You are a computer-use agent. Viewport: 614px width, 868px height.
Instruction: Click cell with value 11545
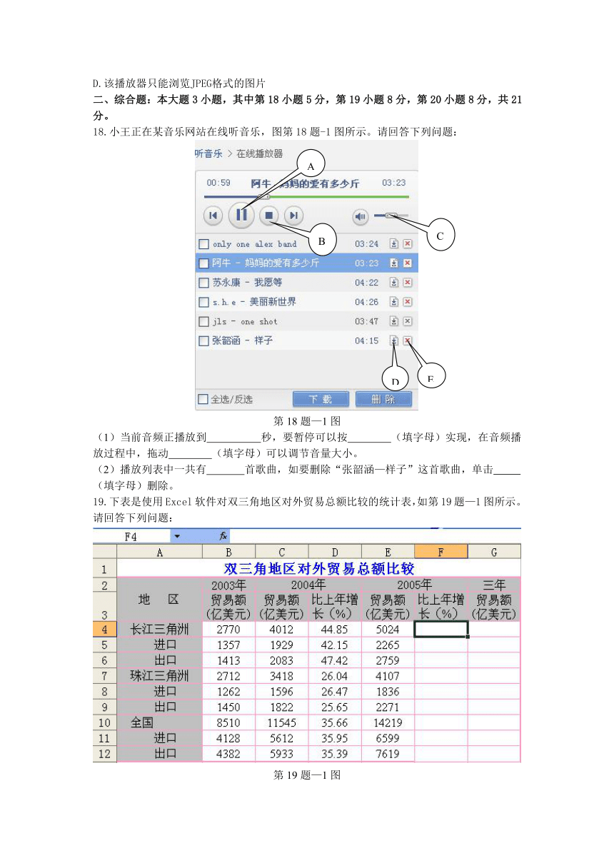pos(282,722)
